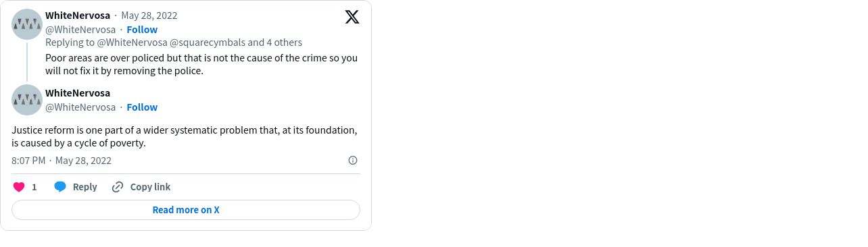Open the May 28, 2022 date link at top
Screen dimensions: 868x247
point(149,16)
